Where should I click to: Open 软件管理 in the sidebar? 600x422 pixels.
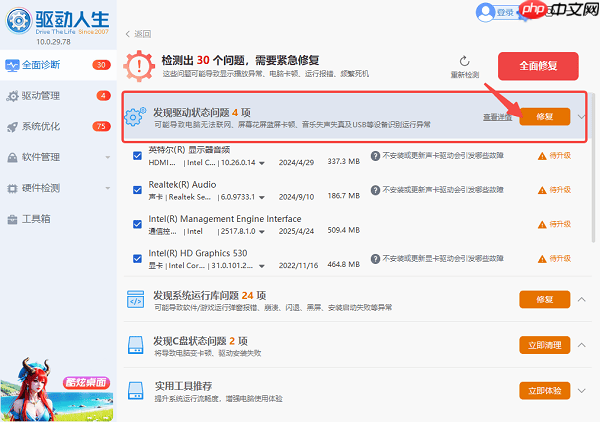coord(58,157)
